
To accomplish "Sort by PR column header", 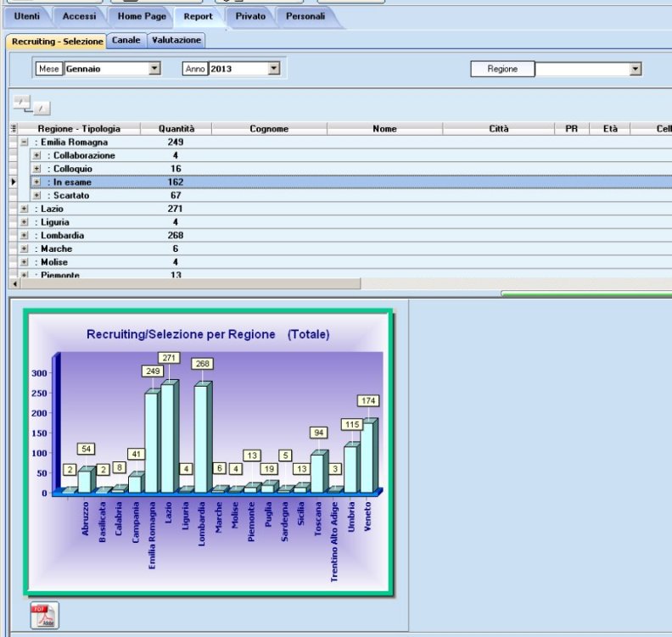I will (572, 129).
